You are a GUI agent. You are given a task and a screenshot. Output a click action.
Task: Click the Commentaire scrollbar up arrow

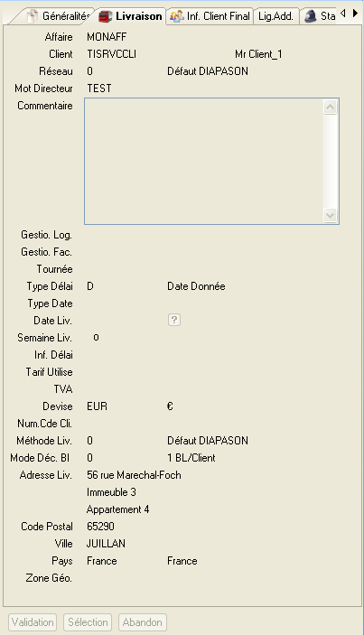point(331,107)
